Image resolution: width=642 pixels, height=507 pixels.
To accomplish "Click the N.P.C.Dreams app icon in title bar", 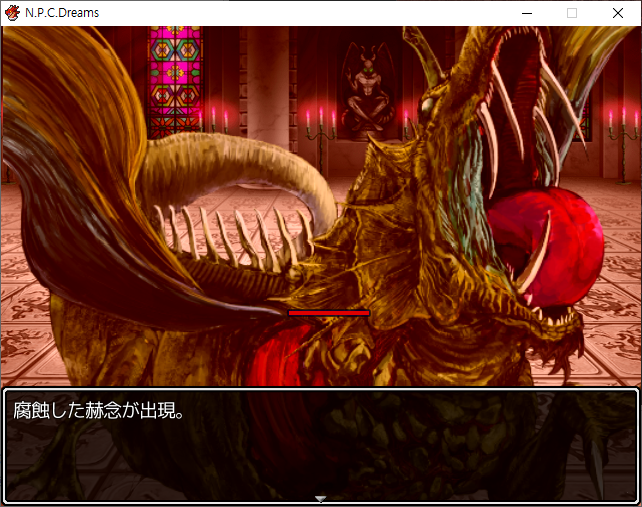I will (12, 13).
